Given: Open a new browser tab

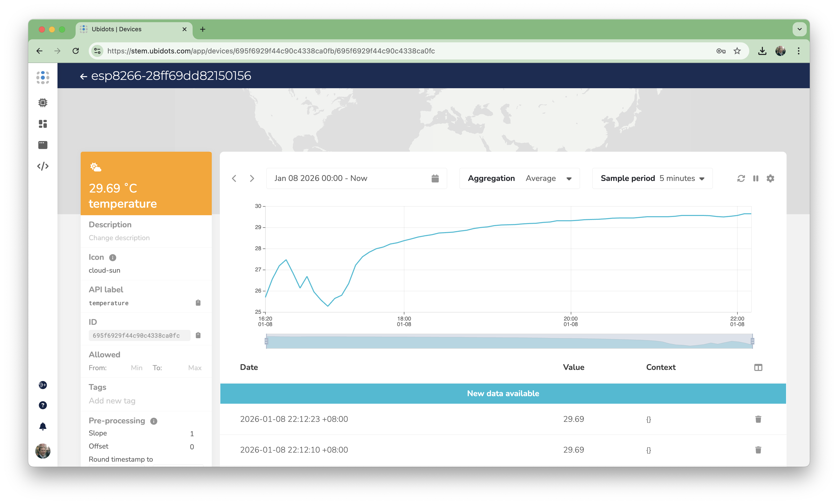Looking at the screenshot, I should pyautogui.click(x=202, y=29).
